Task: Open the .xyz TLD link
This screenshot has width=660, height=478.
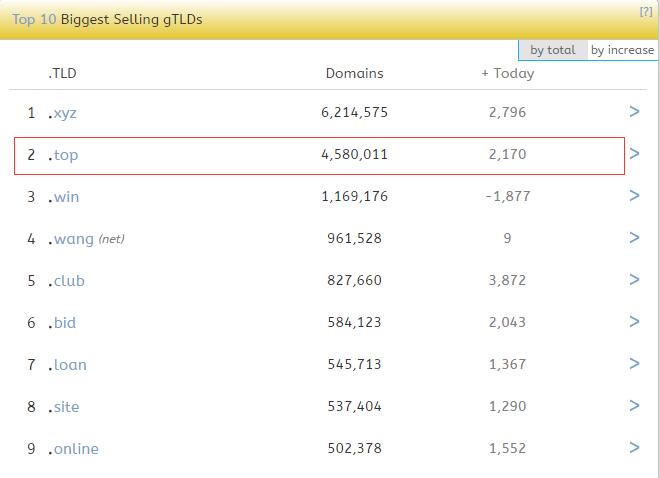Action: click(x=65, y=113)
